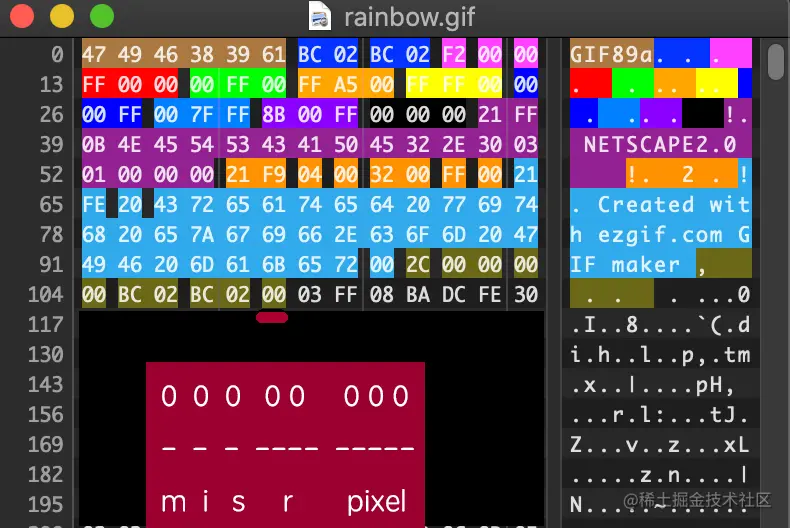Select hex byte 6F in row 78
The width and height of the screenshot is (790, 528).
point(418,234)
